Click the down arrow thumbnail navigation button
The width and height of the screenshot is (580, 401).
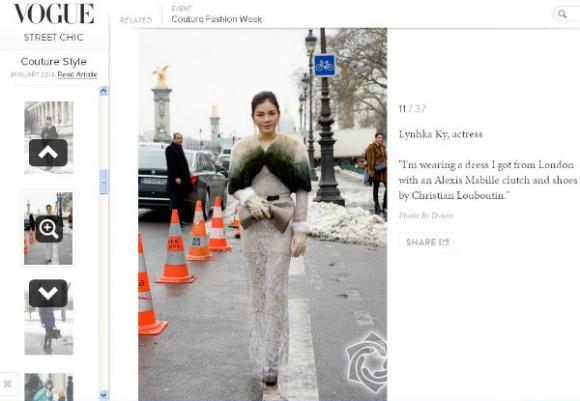pyautogui.click(x=48, y=293)
